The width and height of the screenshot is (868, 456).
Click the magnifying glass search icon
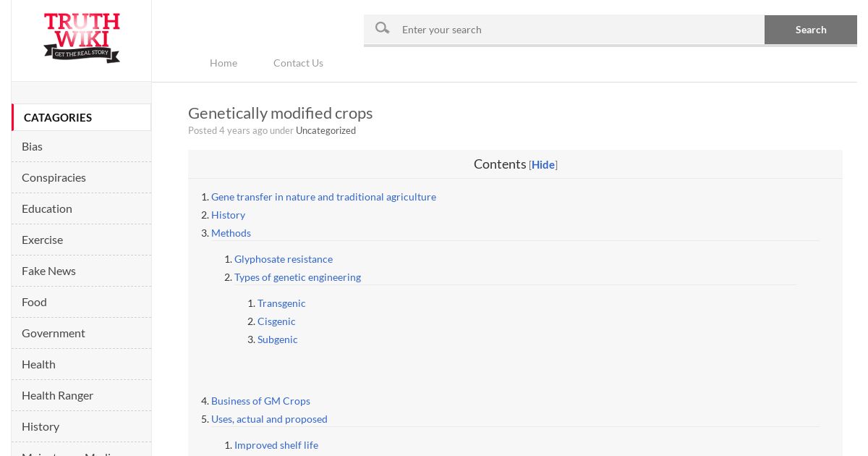point(383,28)
